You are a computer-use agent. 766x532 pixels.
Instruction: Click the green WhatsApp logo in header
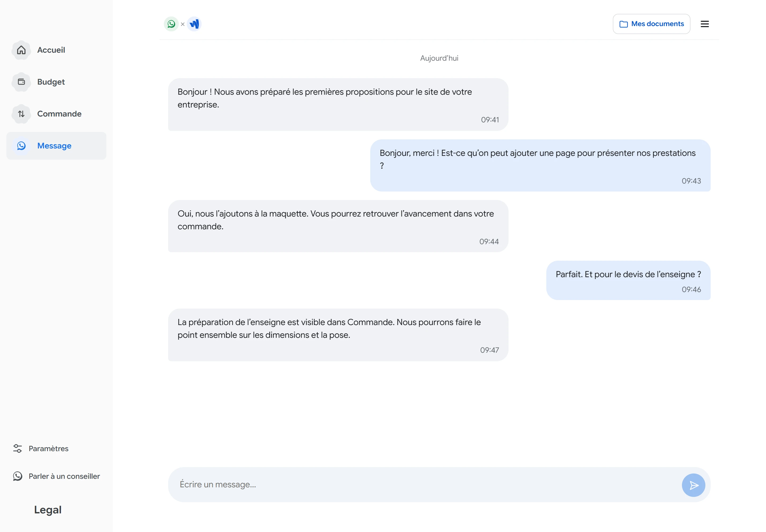[171, 24]
